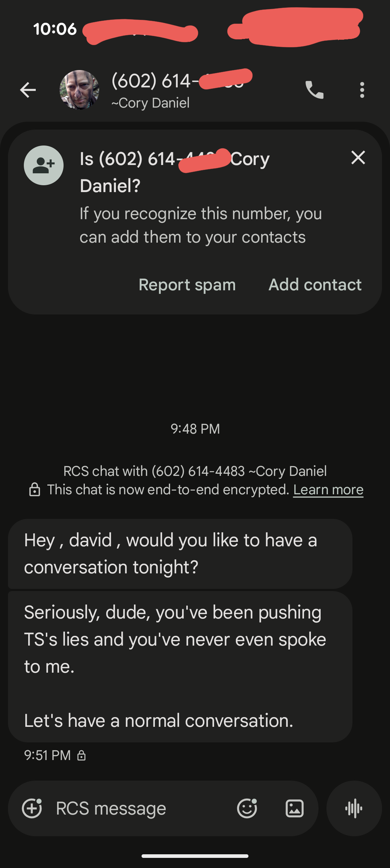The image size is (390, 868).
Task: Open the gallery image picker
Action: click(x=295, y=808)
